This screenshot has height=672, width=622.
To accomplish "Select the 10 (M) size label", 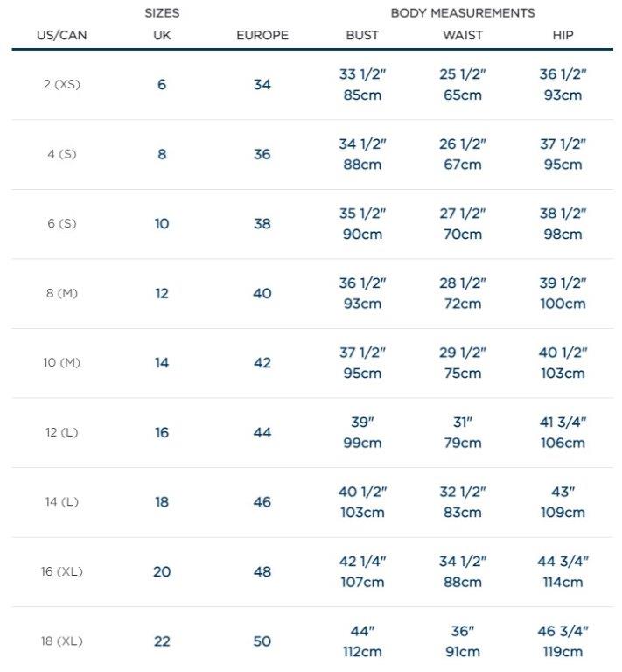I will pyautogui.click(x=61, y=363).
